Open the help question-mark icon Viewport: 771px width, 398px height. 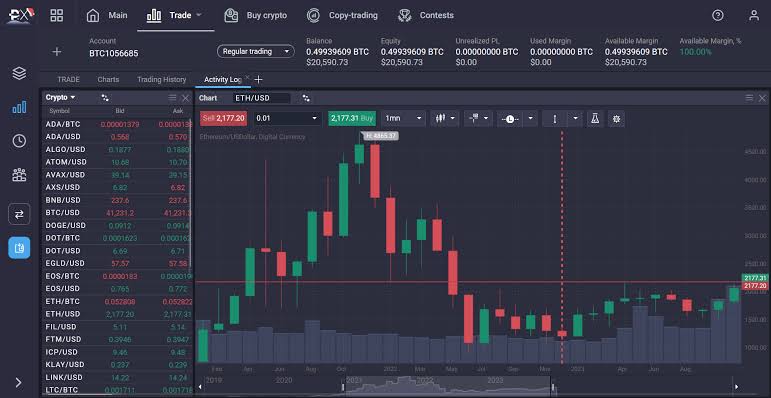(x=717, y=15)
